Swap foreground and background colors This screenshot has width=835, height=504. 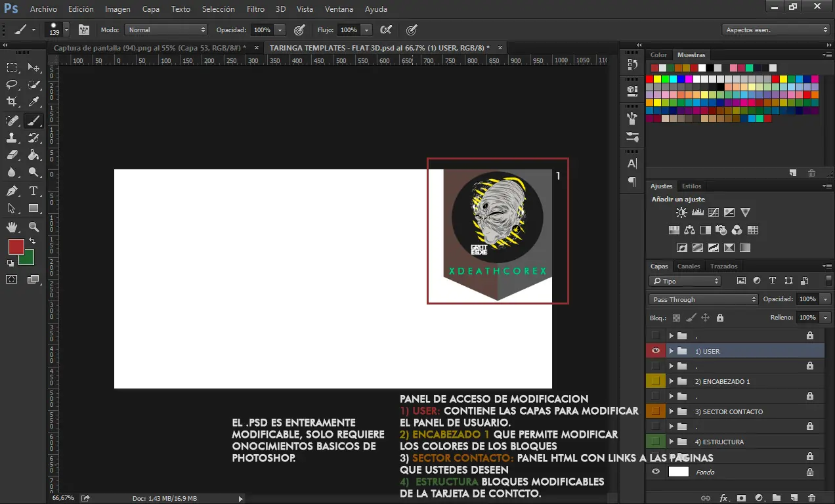pyautogui.click(x=32, y=241)
